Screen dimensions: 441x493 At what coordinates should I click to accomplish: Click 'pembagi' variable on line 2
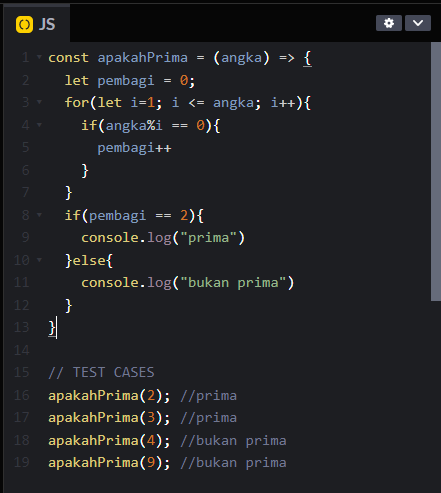[x=126, y=81]
